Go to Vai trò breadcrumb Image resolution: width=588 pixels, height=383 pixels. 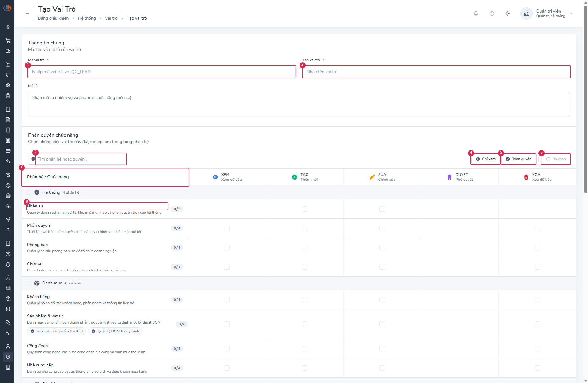coord(111,18)
